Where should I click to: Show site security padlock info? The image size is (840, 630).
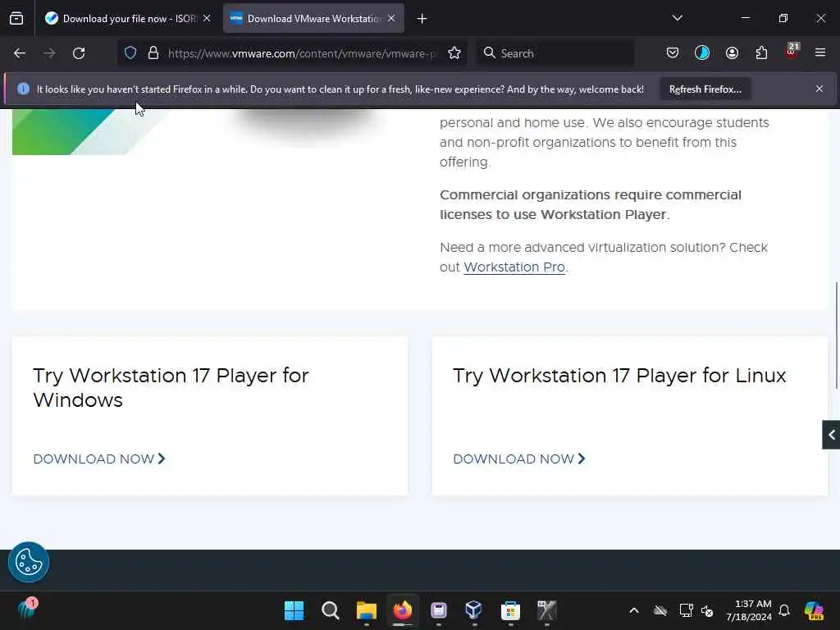point(153,53)
